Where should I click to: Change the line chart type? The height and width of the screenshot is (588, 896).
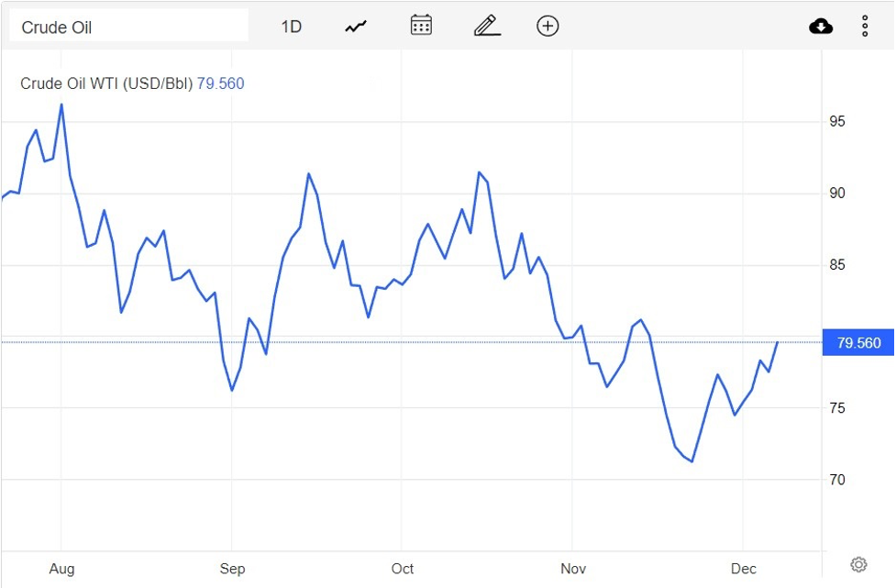coord(356,27)
